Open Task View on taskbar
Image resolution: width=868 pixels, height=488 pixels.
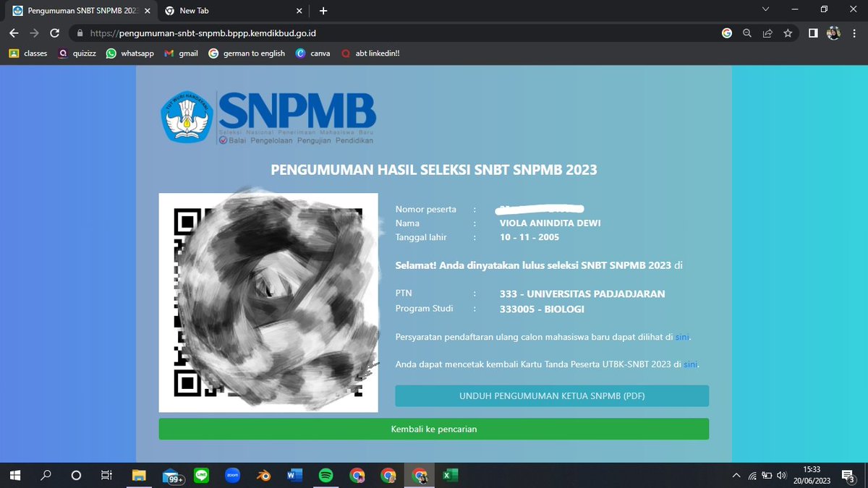106,475
